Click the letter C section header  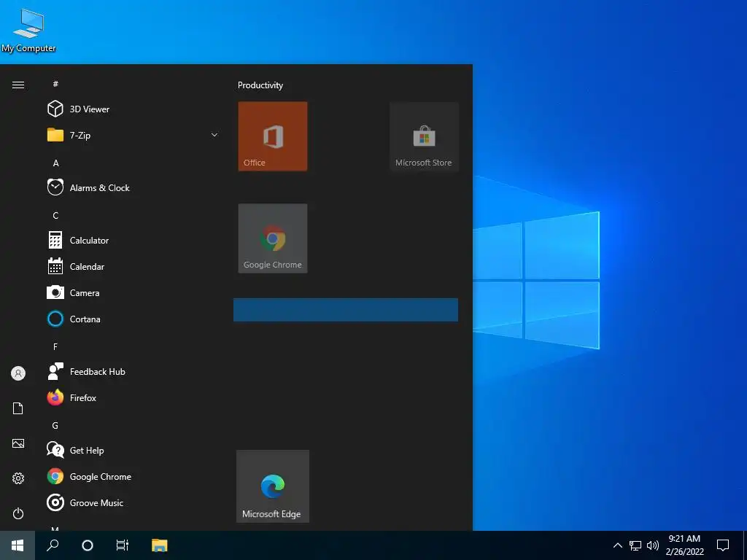coord(55,216)
